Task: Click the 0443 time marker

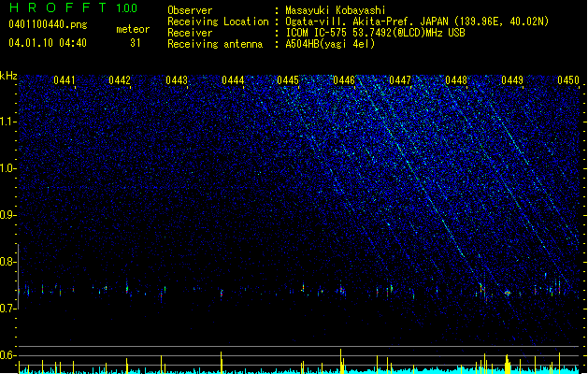Action: (177, 80)
